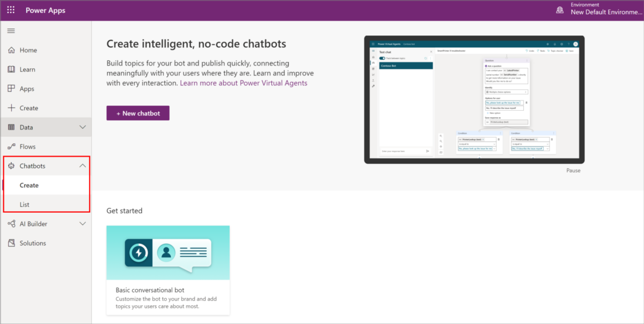Open the Learn more about Power Virtual Agents link
644x324 pixels.
click(243, 83)
